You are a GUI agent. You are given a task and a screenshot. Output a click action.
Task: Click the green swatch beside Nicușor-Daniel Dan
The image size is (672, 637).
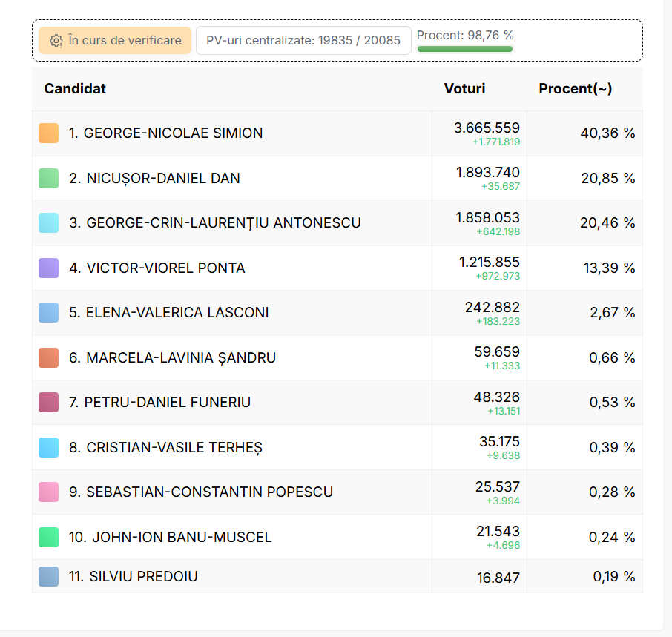48,179
